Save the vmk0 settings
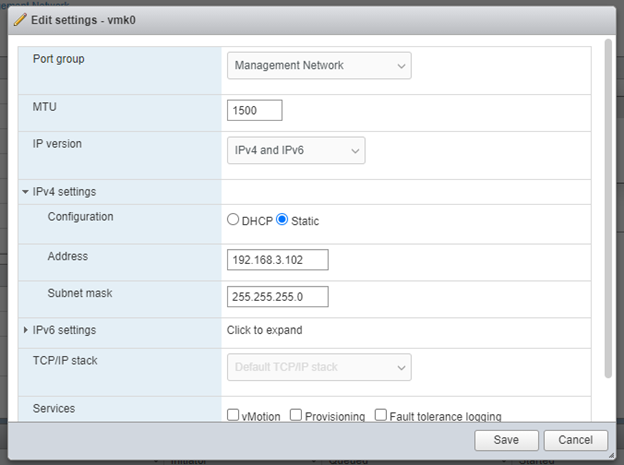624x465 pixels. [x=506, y=440]
